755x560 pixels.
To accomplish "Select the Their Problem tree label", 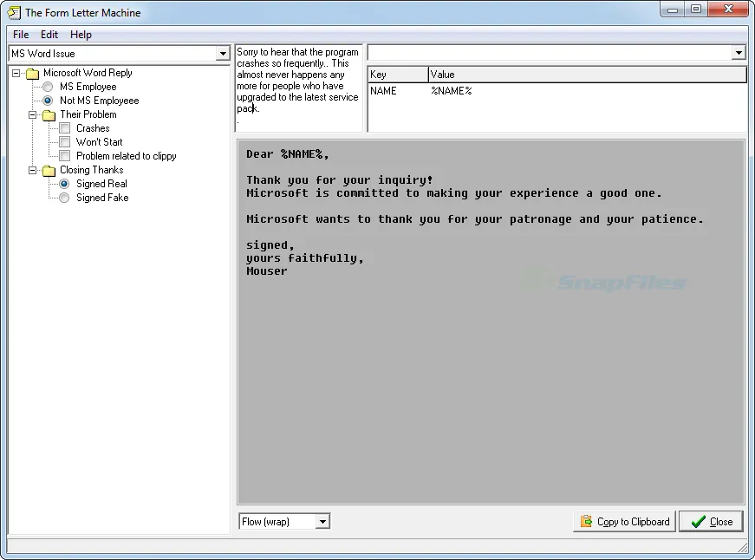I will [x=88, y=114].
